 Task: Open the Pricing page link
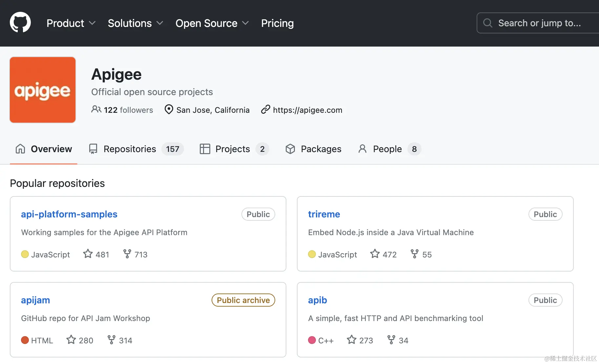coord(277,23)
